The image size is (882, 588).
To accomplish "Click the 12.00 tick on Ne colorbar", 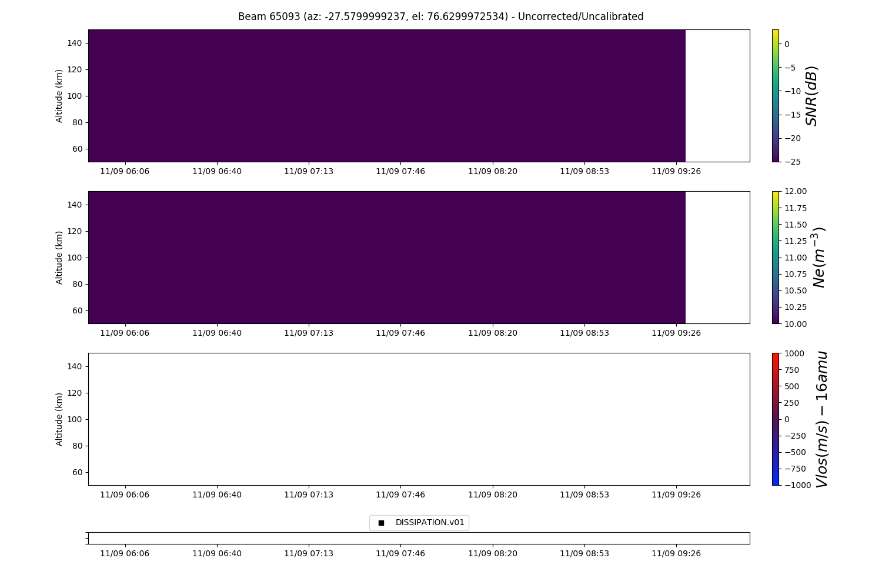I will coord(795,191).
